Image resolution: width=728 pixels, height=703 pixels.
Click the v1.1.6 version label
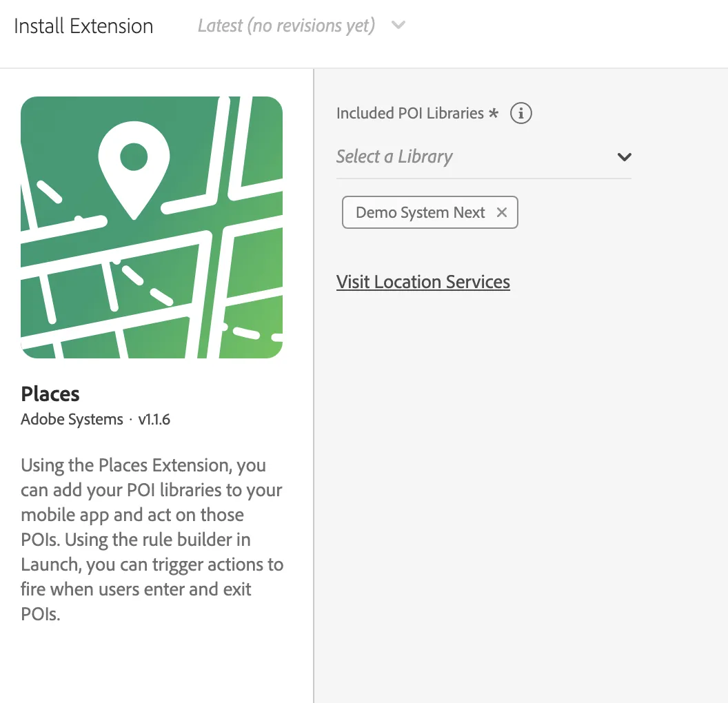154,420
